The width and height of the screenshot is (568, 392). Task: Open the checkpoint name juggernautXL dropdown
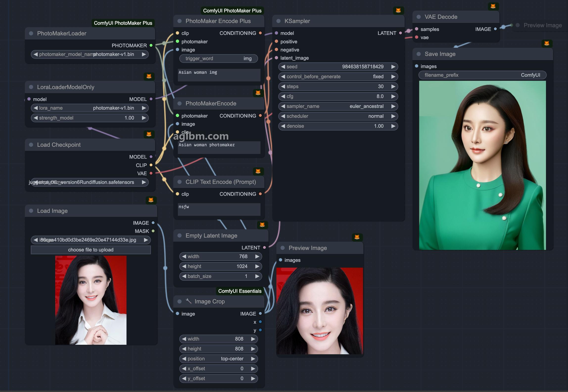tap(90, 182)
